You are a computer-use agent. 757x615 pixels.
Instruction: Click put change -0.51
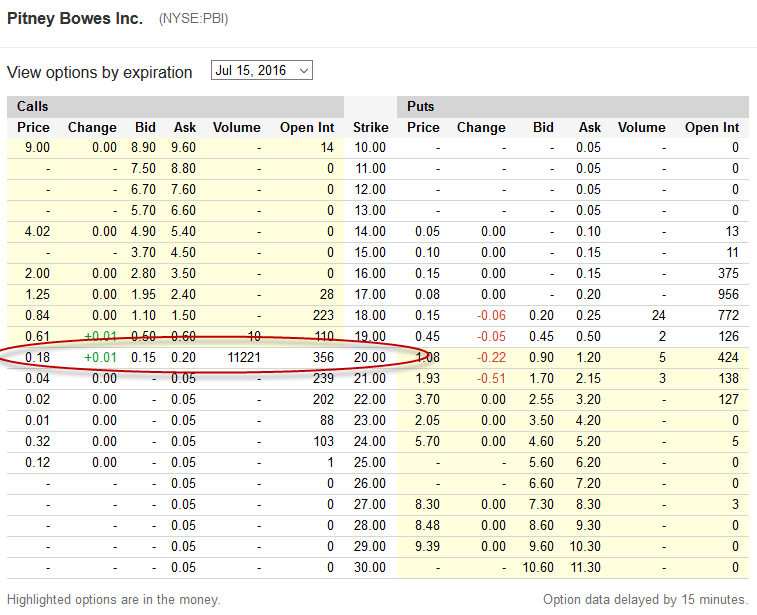[x=491, y=378]
